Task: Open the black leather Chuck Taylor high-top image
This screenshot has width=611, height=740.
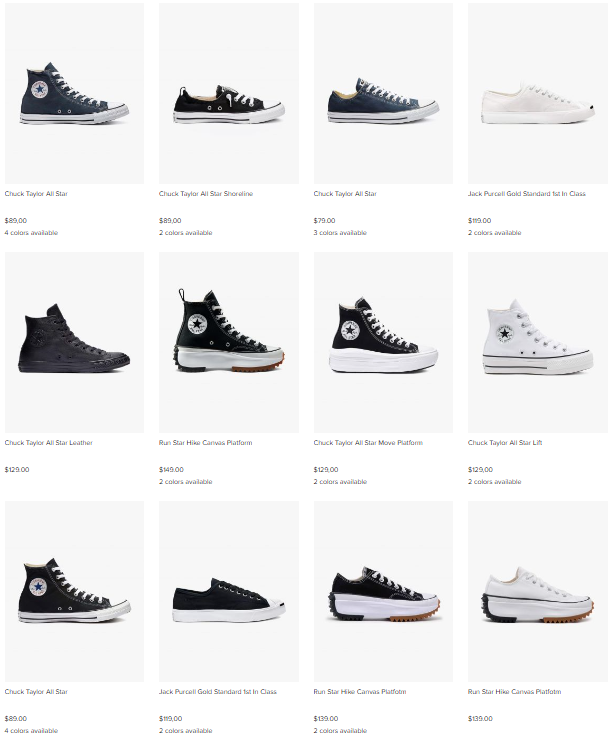Action: tap(74, 342)
